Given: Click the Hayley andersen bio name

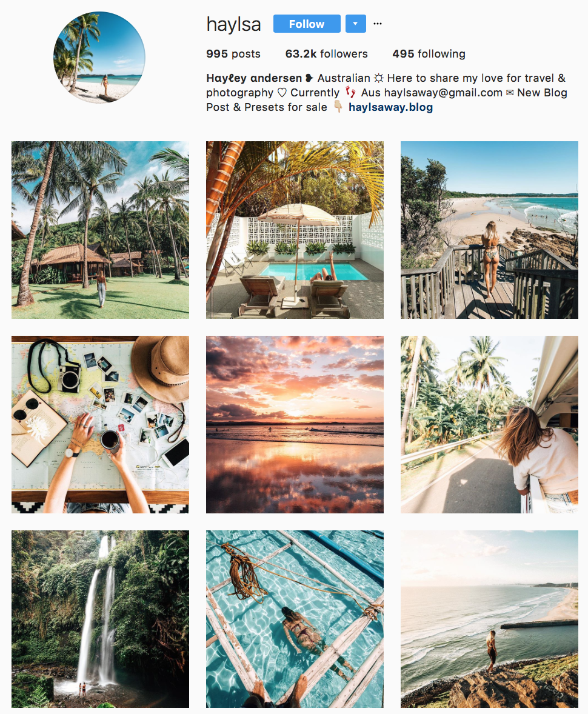Looking at the screenshot, I should (x=254, y=78).
